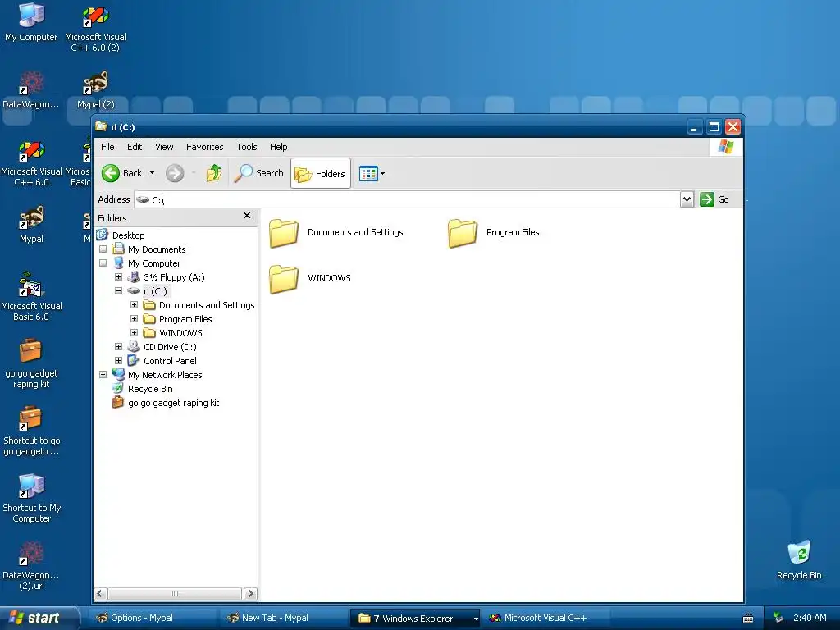Close the Folders pane with X
Screen dimensions: 840x630
tap(246, 216)
